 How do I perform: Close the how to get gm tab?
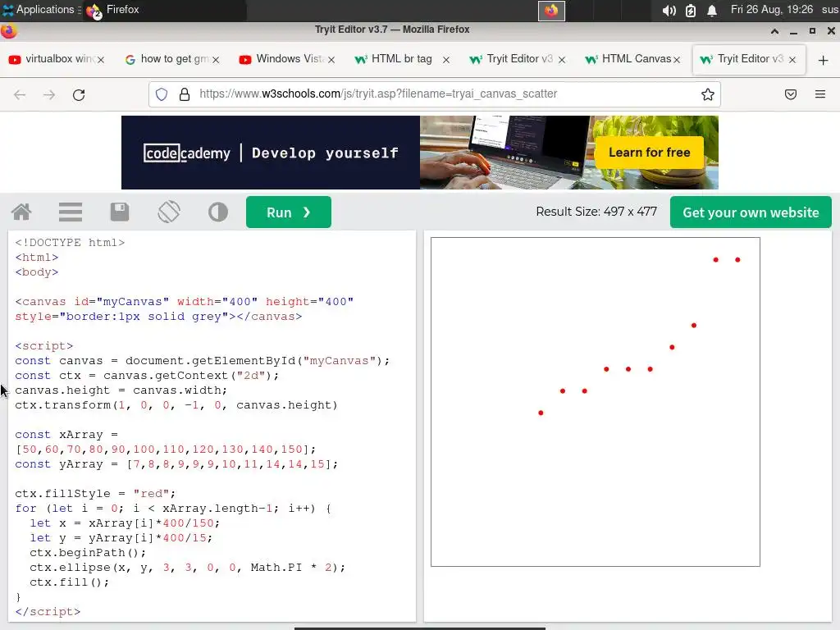[216, 59]
